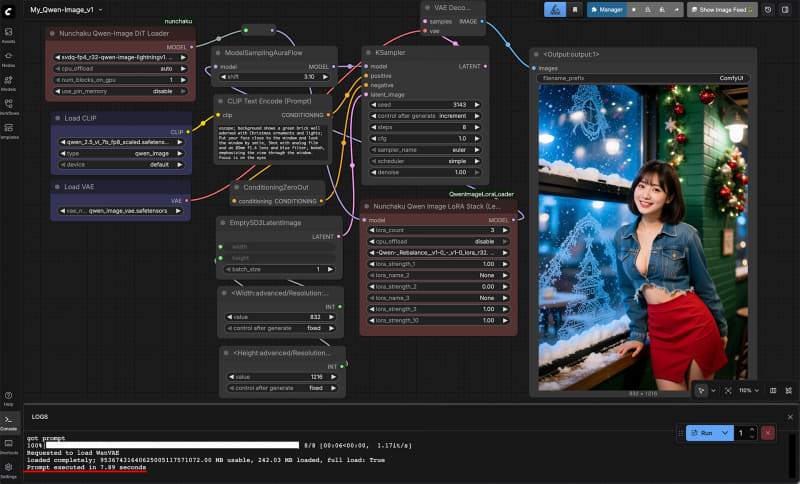This screenshot has width=800, height=484.
Task: Grab the drag handle beside the Run button
Action: pyautogui.click(x=681, y=433)
